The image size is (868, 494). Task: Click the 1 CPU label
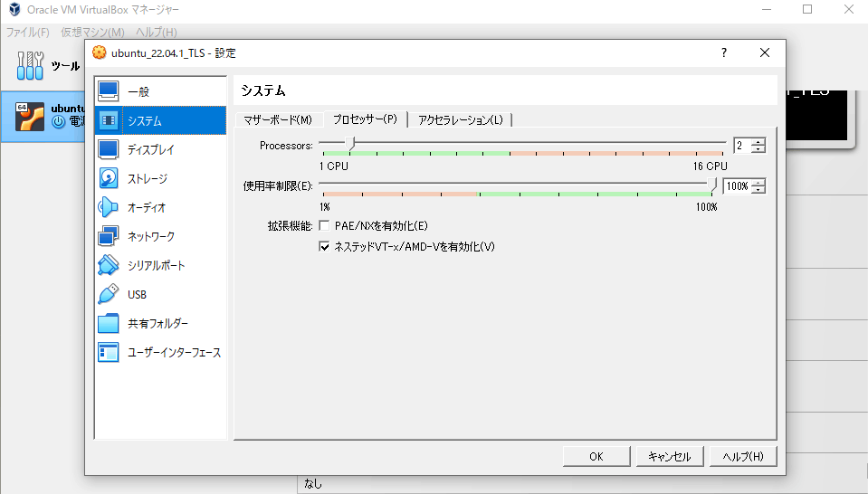click(x=334, y=166)
